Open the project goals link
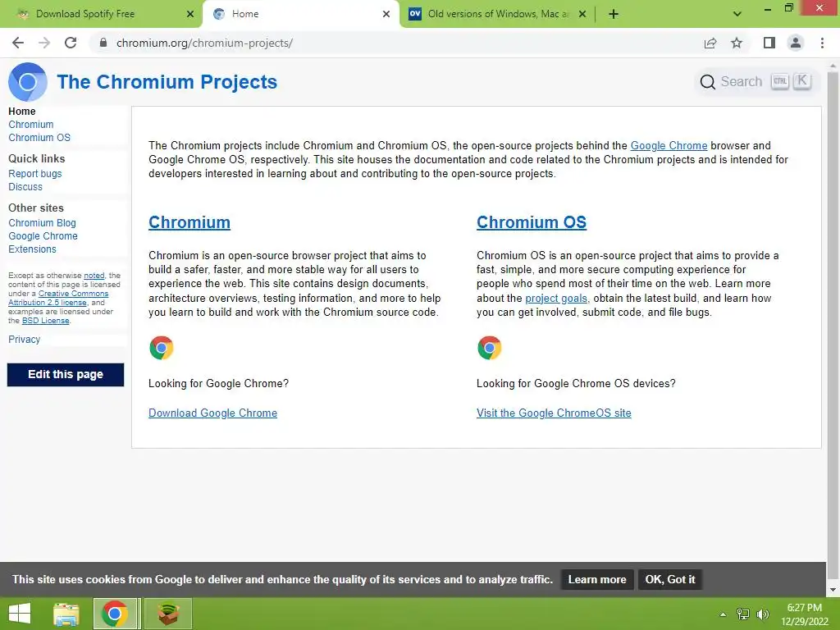840x630 pixels. [556, 299]
